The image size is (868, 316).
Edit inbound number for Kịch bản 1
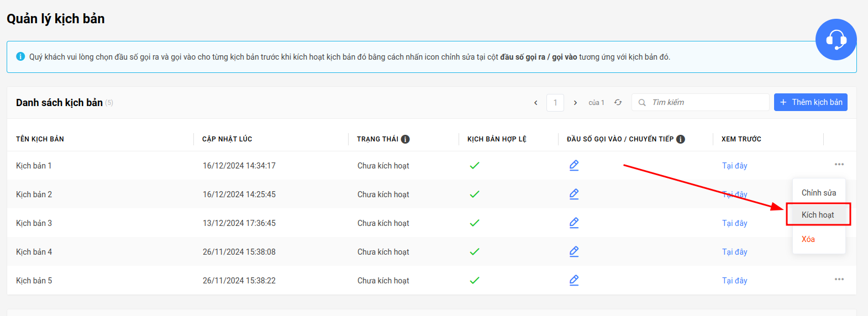point(574,165)
